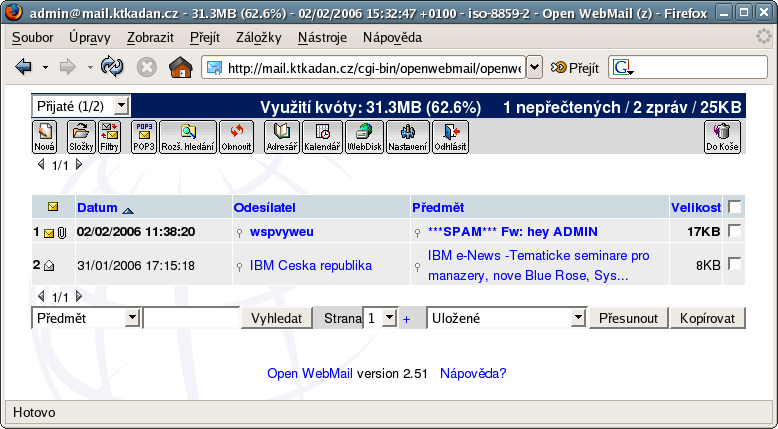Click next page arrow above message list
Image resolution: width=778 pixels, height=429 pixels.
(x=78, y=164)
